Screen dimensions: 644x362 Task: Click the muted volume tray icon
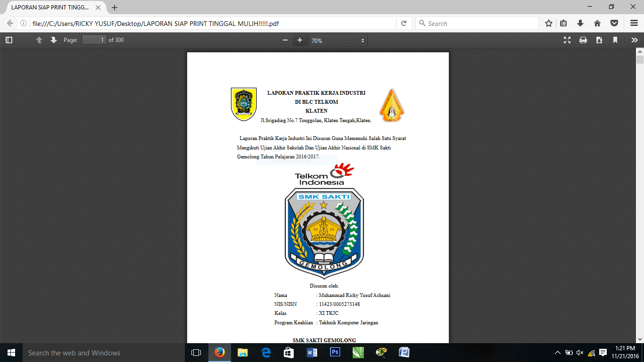(580, 353)
